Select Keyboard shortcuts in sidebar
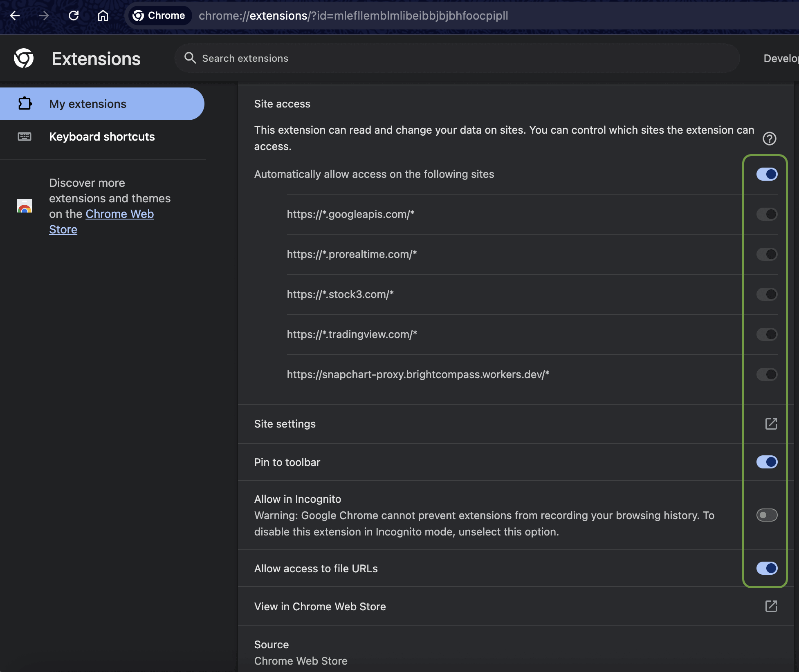Viewport: 799px width, 672px height. click(x=102, y=137)
